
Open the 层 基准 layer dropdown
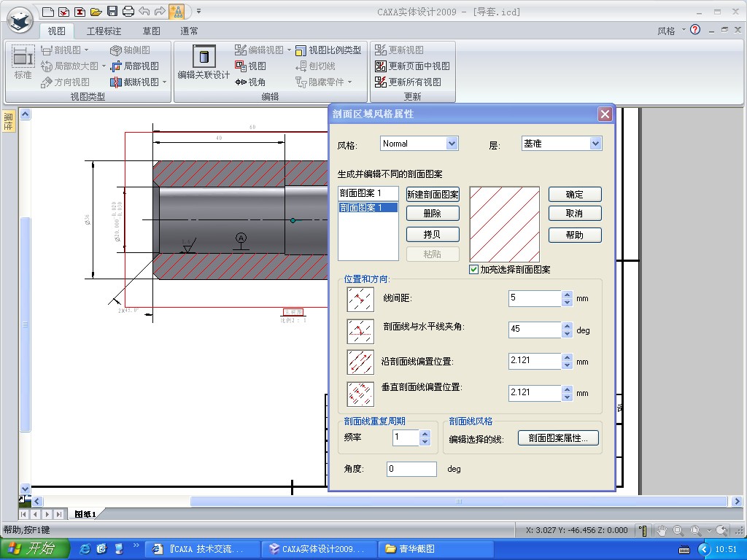coord(595,144)
